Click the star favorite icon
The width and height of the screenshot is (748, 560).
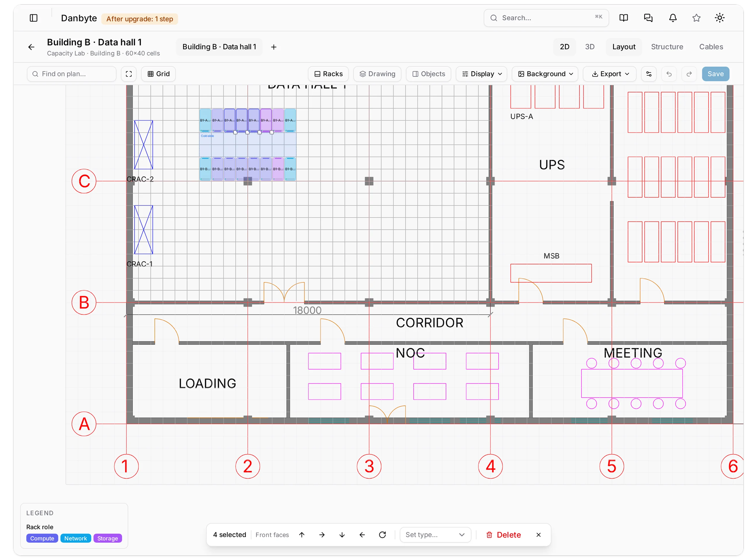(696, 18)
